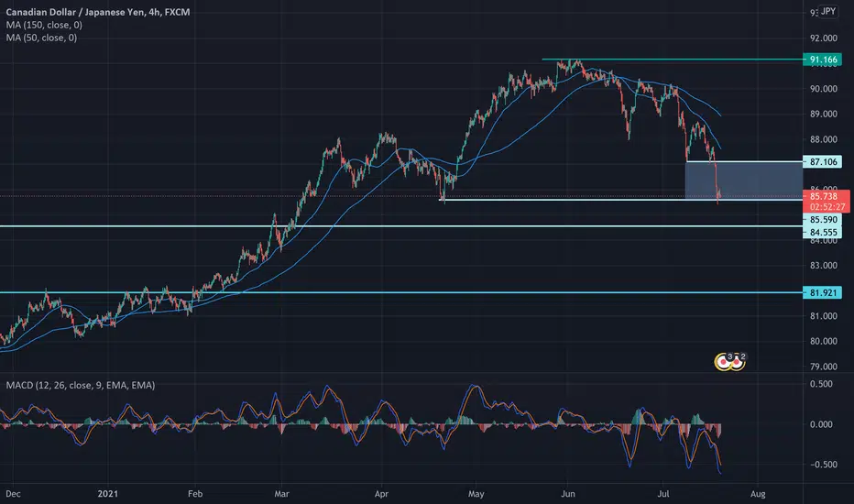Click the 89.000 price scale value
This screenshot has width=854, height=504.
[824, 114]
